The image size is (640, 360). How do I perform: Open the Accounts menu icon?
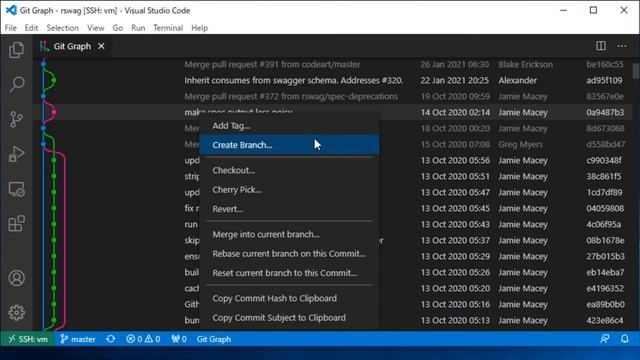(x=16, y=278)
